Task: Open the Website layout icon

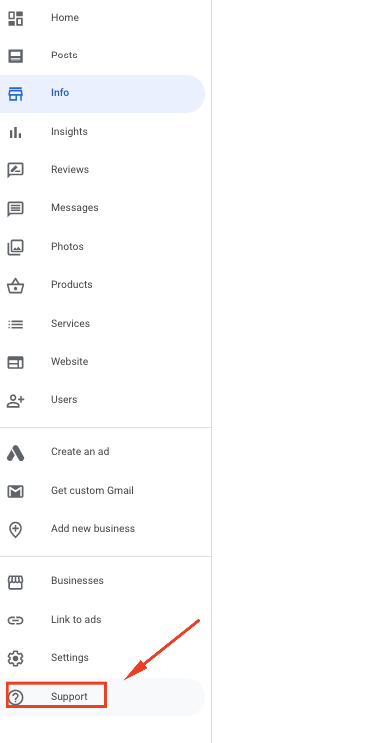Action: coord(15,362)
